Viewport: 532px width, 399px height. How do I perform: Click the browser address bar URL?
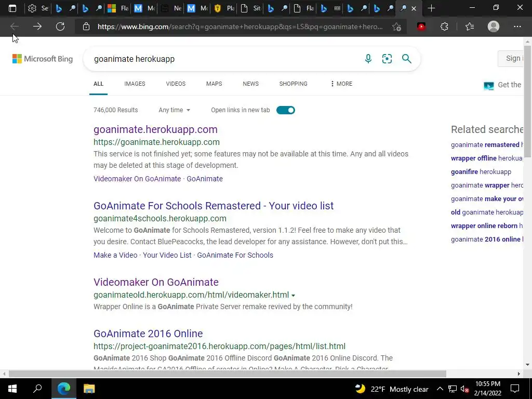(240, 26)
